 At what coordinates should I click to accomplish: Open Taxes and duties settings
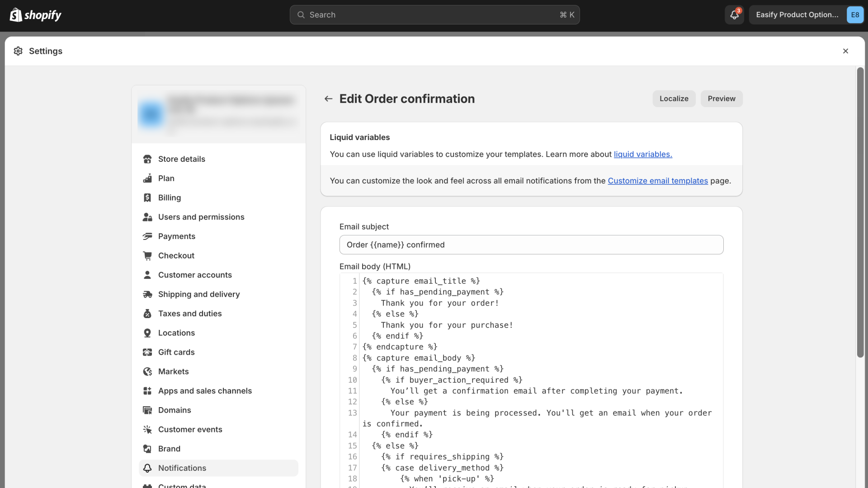click(190, 313)
